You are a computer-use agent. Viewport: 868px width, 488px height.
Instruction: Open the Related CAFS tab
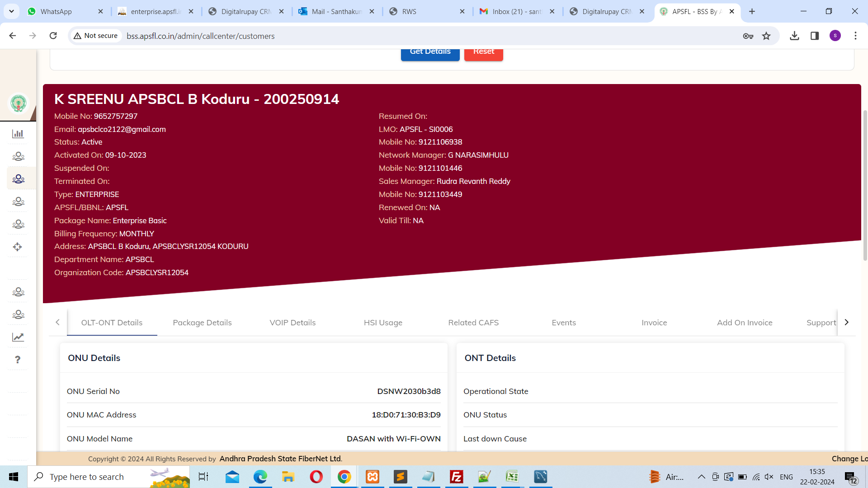[473, 323]
